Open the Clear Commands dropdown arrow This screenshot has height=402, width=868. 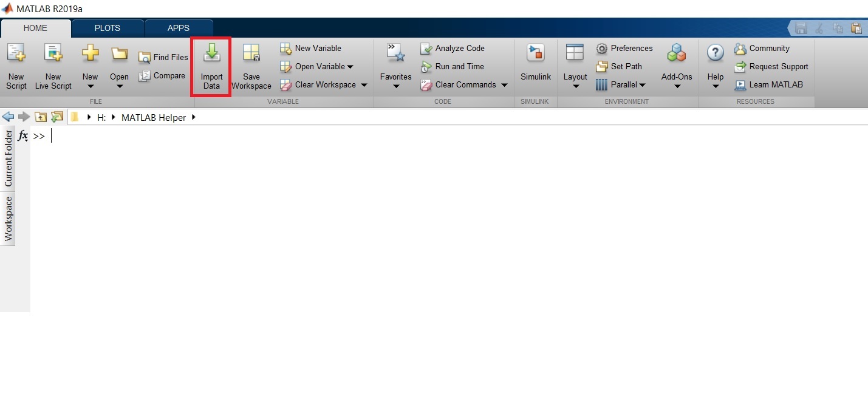click(504, 85)
